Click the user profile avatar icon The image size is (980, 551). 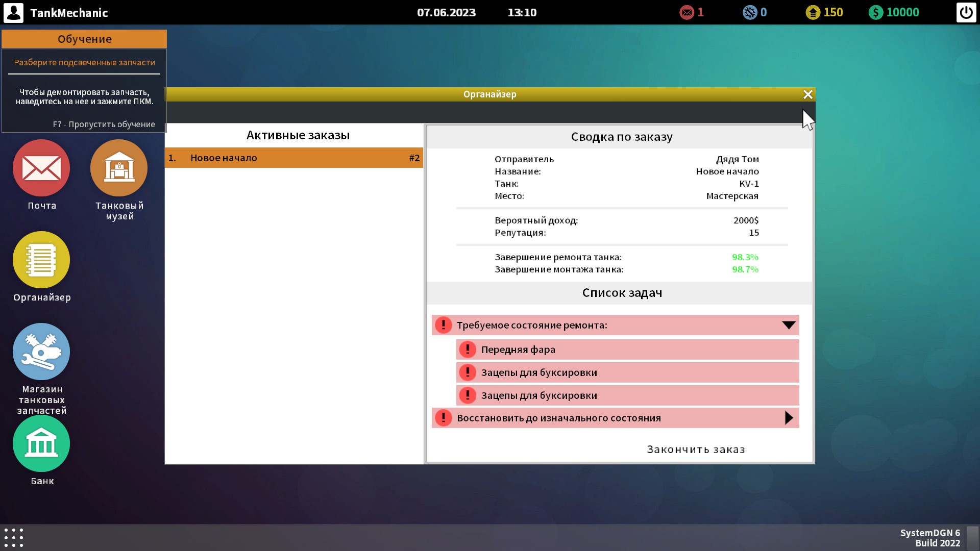(x=13, y=12)
